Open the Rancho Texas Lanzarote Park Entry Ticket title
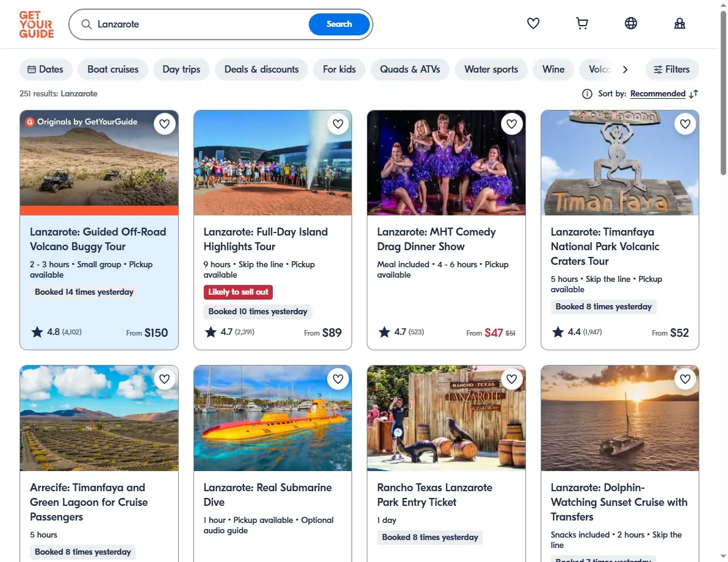Viewport: 728px width, 562px height. tap(434, 495)
